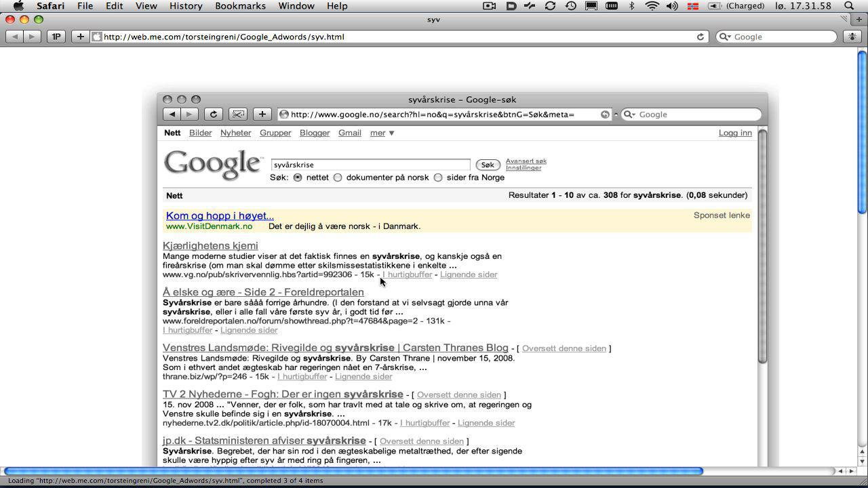Click the scrollbar inside the embedded Google window

point(762,245)
